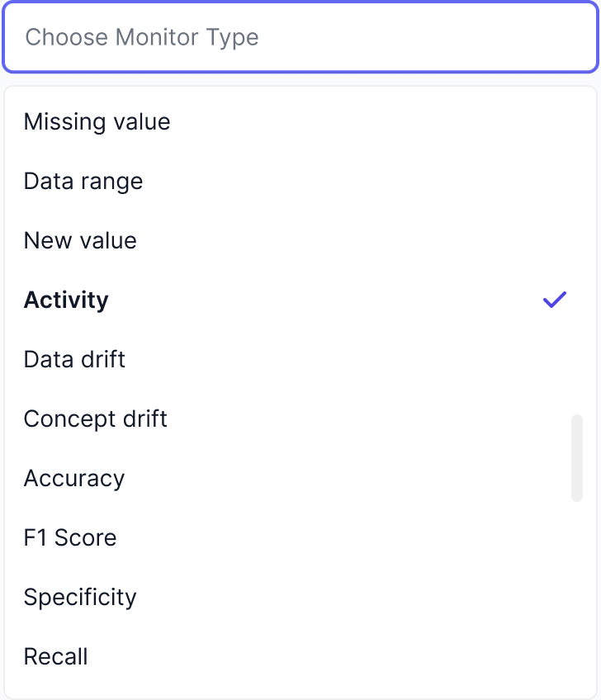Select the Recall option
This screenshot has height=700, width=601.
56,657
